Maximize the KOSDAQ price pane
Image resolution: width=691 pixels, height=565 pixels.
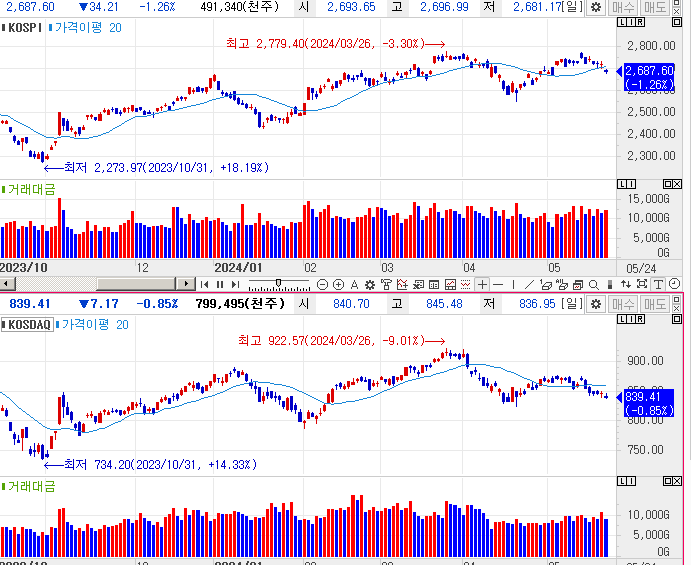(677, 319)
